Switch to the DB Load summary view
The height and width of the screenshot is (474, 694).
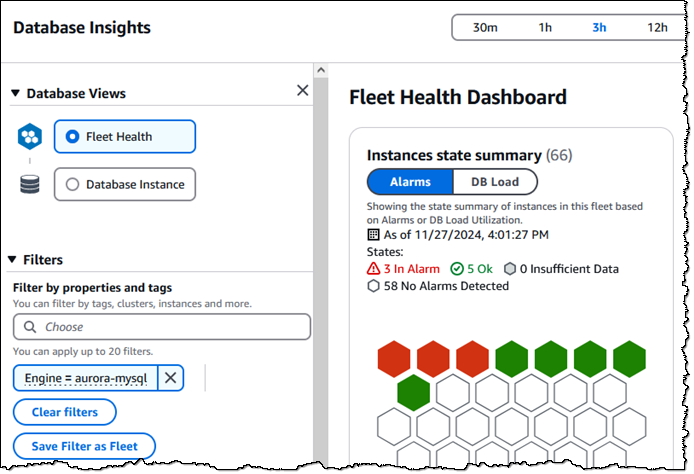pyautogui.click(x=495, y=182)
